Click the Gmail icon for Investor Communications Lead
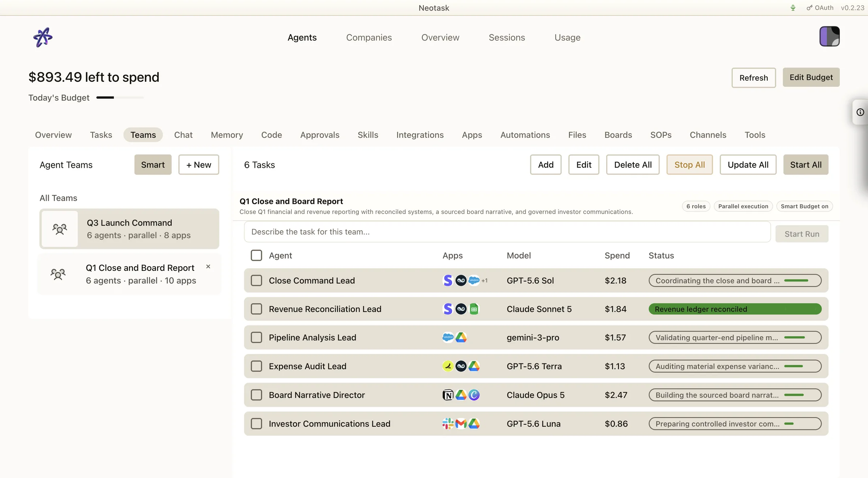This screenshot has height=478, width=868. [x=461, y=423]
